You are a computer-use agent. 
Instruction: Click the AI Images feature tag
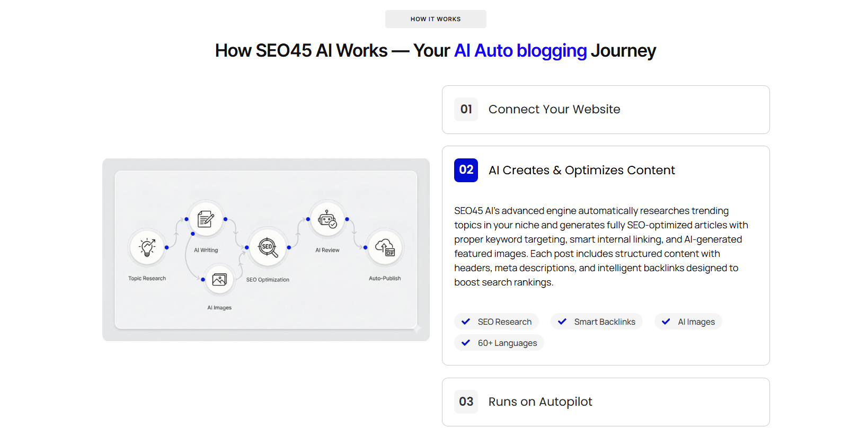pyautogui.click(x=688, y=322)
